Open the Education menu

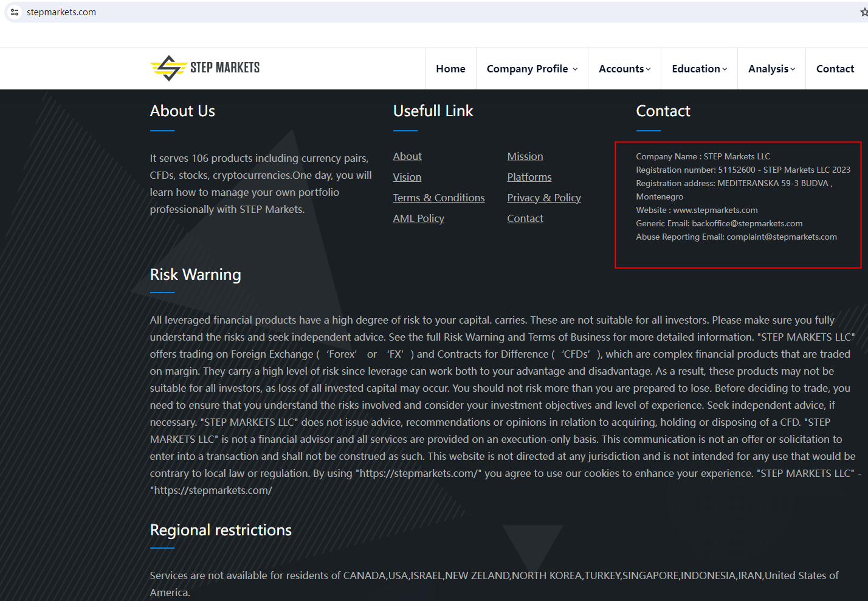(x=699, y=69)
